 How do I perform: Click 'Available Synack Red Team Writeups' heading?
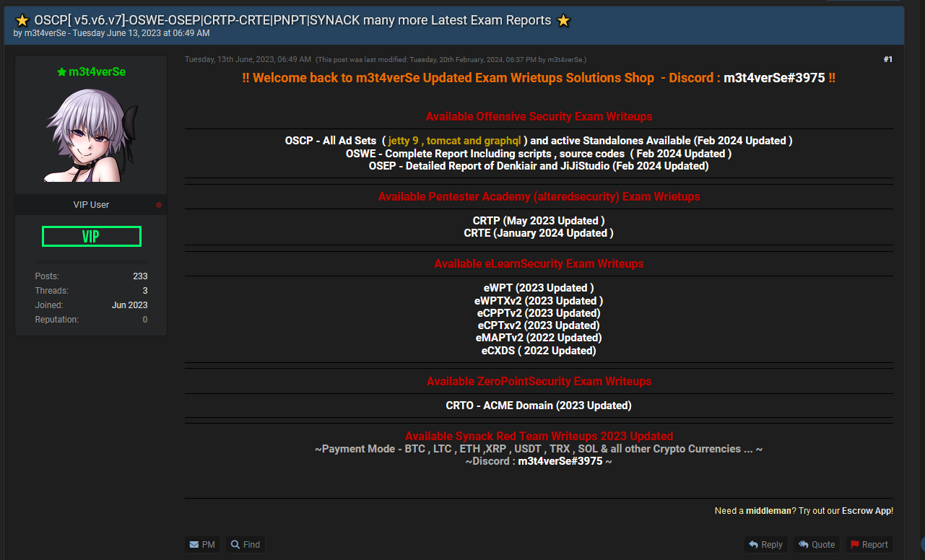pyautogui.click(x=539, y=436)
